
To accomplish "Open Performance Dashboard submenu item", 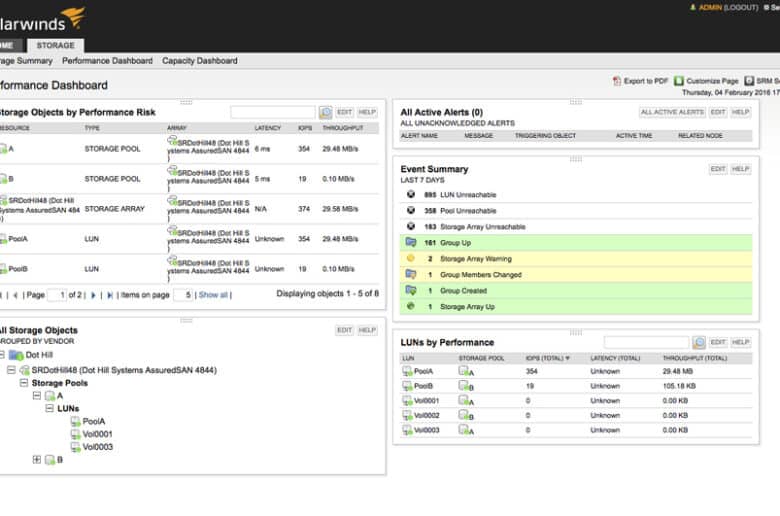I will [x=107, y=61].
